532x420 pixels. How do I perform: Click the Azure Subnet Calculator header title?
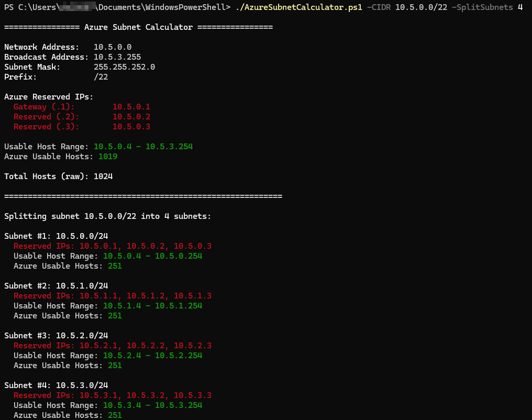pyautogui.click(x=138, y=27)
